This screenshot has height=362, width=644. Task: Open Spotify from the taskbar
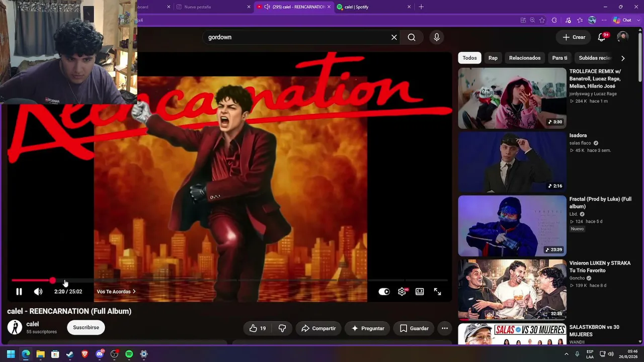[129, 354]
